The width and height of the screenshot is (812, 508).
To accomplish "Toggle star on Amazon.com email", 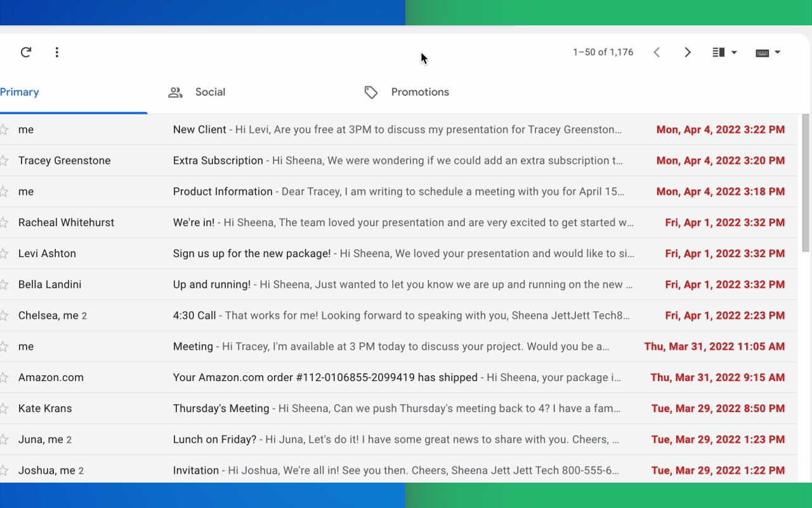I will click(x=4, y=377).
